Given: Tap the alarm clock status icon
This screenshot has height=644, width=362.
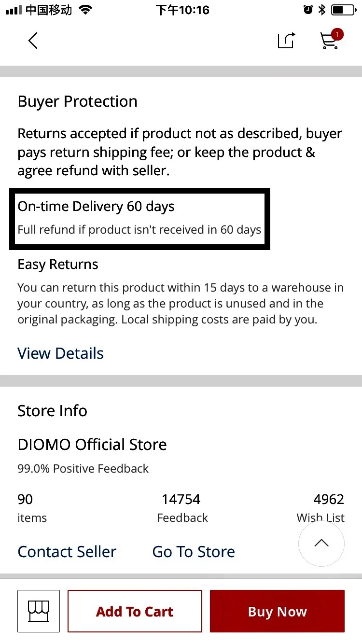Looking at the screenshot, I should coord(308,10).
